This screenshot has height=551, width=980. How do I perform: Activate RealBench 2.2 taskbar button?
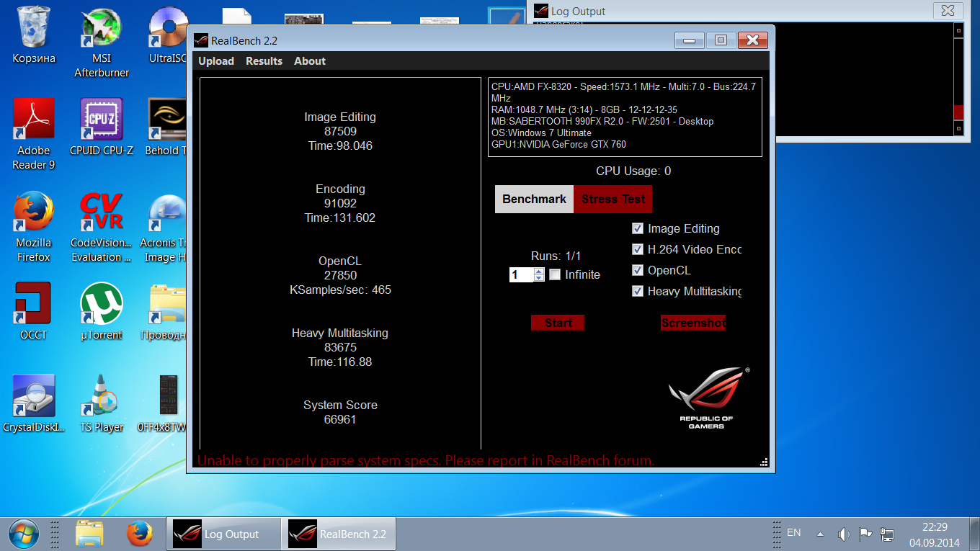[x=339, y=534]
